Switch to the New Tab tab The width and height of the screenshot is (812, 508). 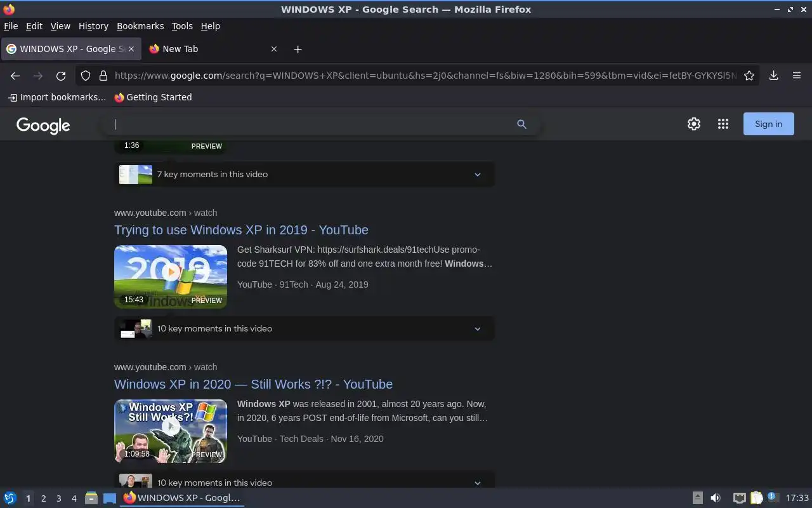(213, 49)
